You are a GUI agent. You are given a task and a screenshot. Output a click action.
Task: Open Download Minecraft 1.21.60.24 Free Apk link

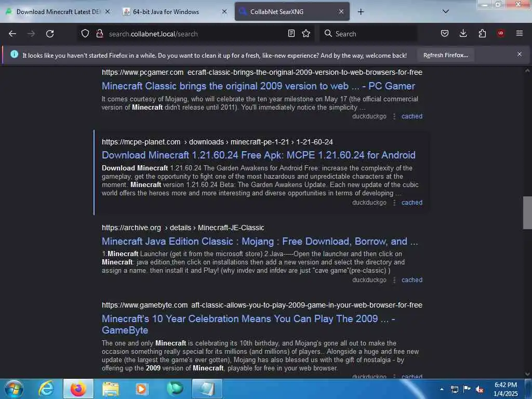(259, 155)
